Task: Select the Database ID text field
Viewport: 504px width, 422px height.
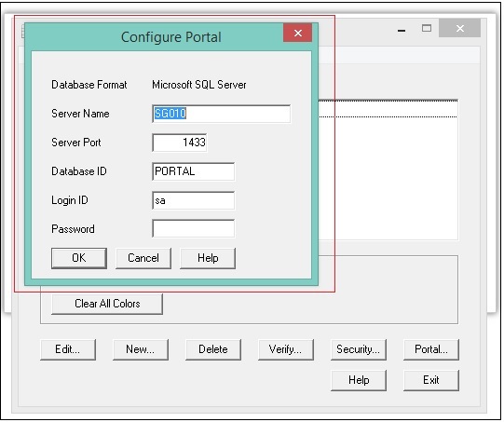Action: tap(193, 171)
